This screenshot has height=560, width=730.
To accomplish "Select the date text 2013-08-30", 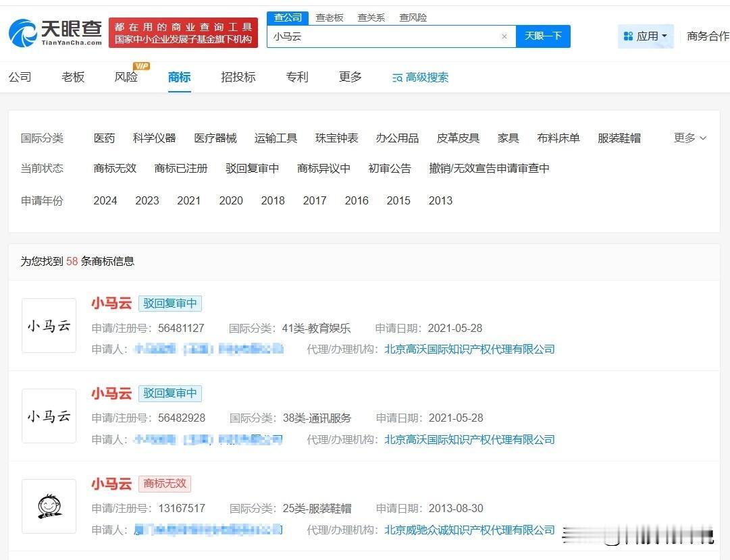I will [x=456, y=508].
